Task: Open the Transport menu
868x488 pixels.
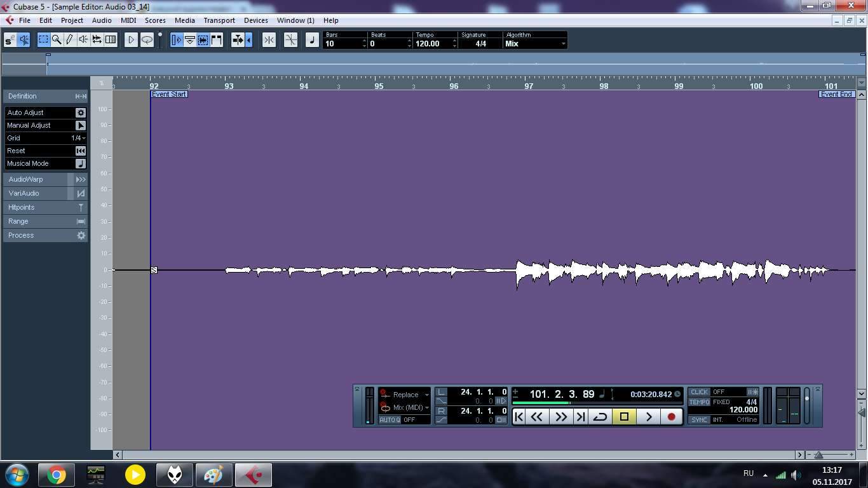Action: [219, 20]
